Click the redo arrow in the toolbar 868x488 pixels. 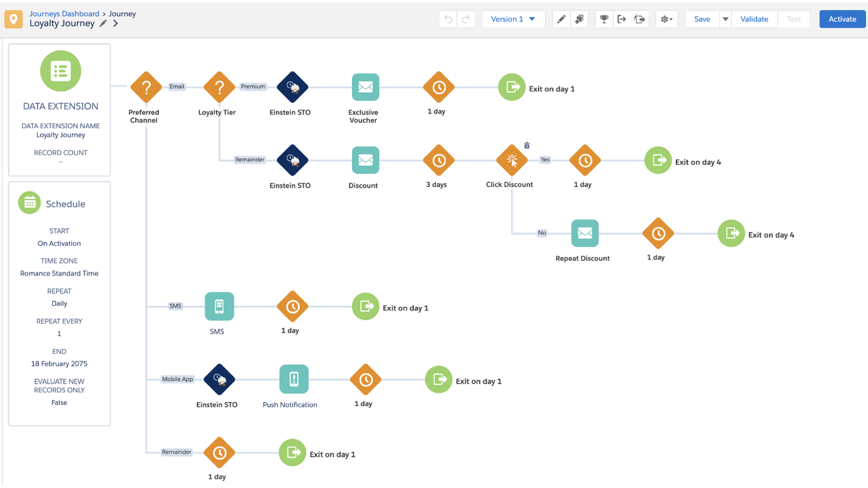pyautogui.click(x=466, y=19)
